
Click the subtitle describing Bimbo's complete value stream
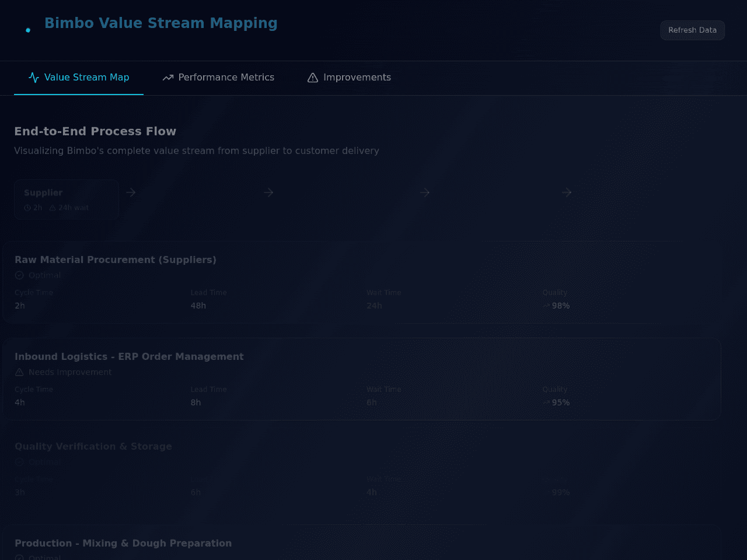(x=197, y=150)
